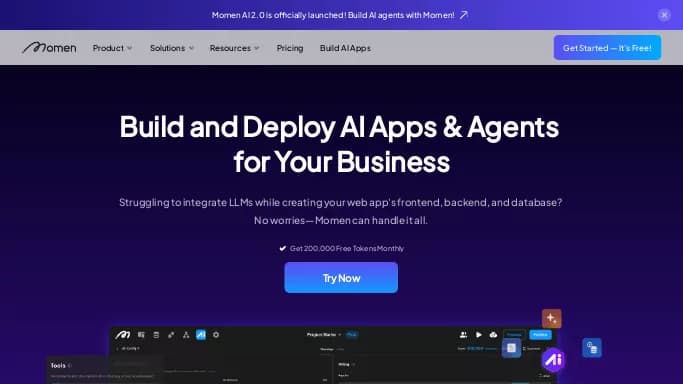The image size is (683, 384).
Task: Select the highlighted AI icon in editor toolbar
Action: [x=201, y=335]
